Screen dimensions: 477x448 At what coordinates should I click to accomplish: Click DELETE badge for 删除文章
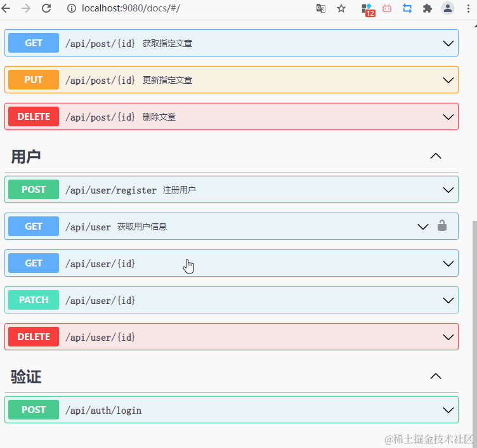click(34, 117)
